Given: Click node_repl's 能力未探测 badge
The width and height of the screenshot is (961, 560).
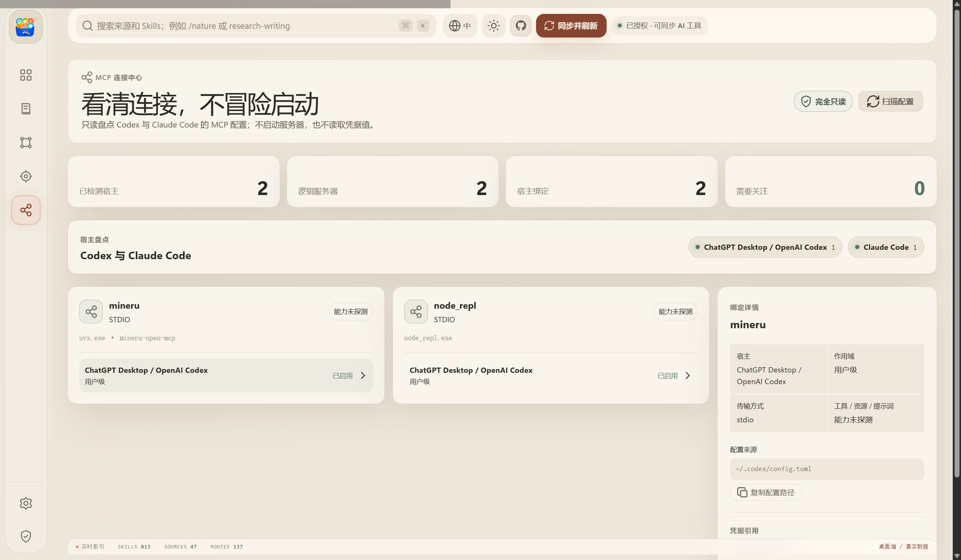Looking at the screenshot, I should pyautogui.click(x=675, y=312).
